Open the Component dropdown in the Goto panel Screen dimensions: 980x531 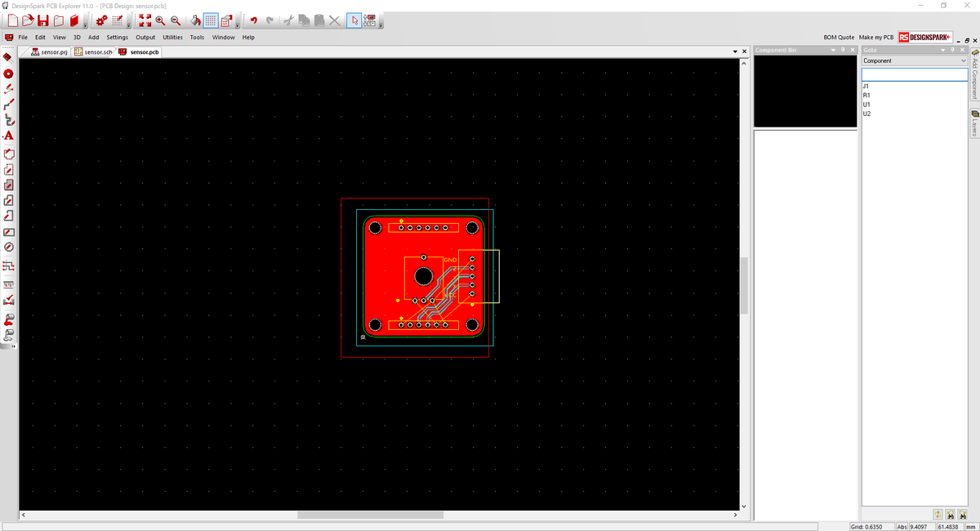click(x=962, y=60)
